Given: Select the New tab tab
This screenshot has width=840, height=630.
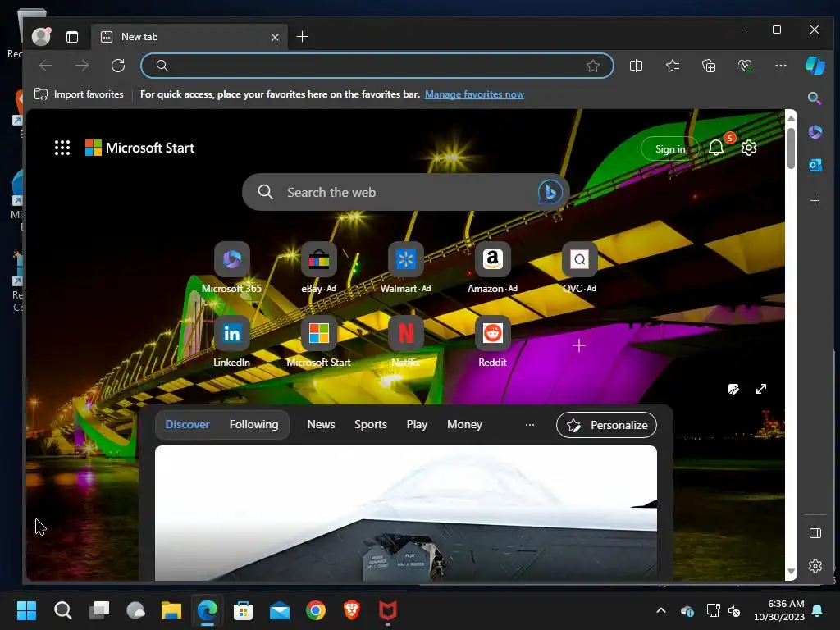Looking at the screenshot, I should point(189,36).
